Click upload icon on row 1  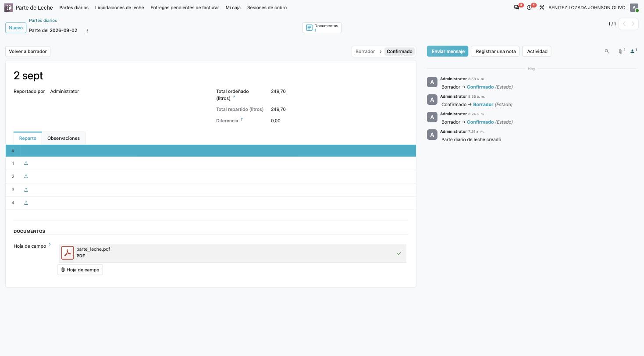(26, 163)
